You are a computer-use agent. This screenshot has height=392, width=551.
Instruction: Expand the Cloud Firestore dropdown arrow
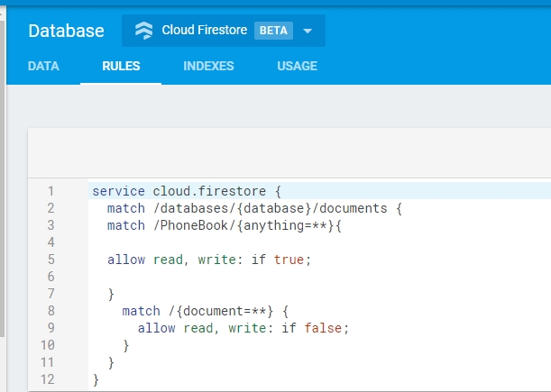pos(308,31)
